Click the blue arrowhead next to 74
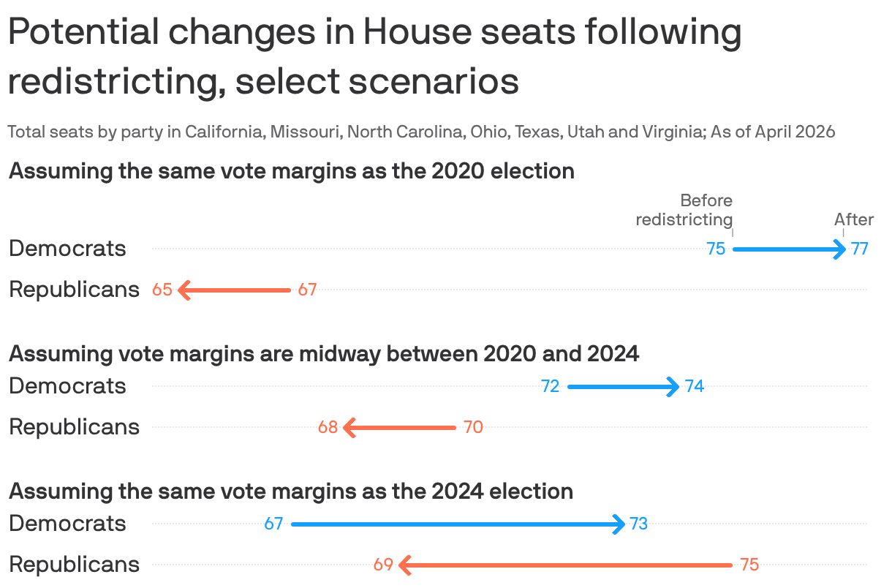This screenshot has width=892, height=588. pyautogui.click(x=675, y=387)
